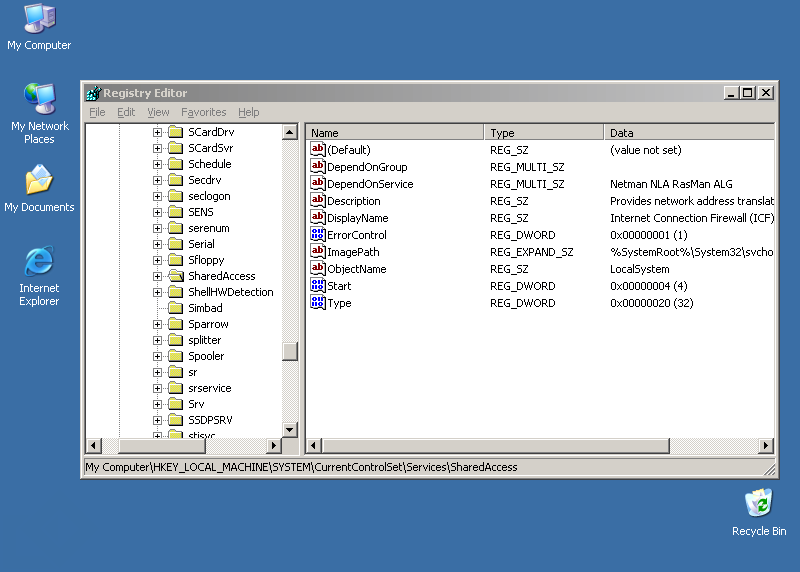This screenshot has width=800, height=572.
Task: Click the 'Internet Connection Firewall (ICF)' data
Action: pyautogui.click(x=692, y=218)
